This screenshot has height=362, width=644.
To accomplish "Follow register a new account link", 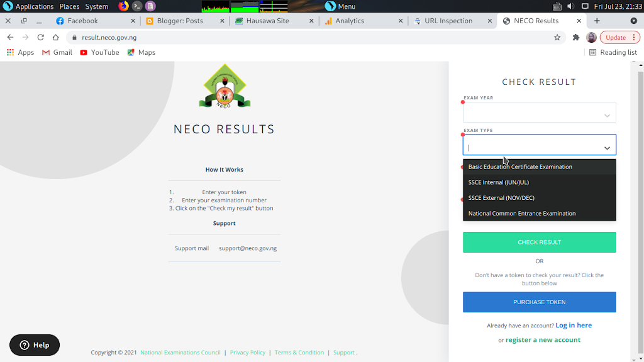I will [x=543, y=340].
